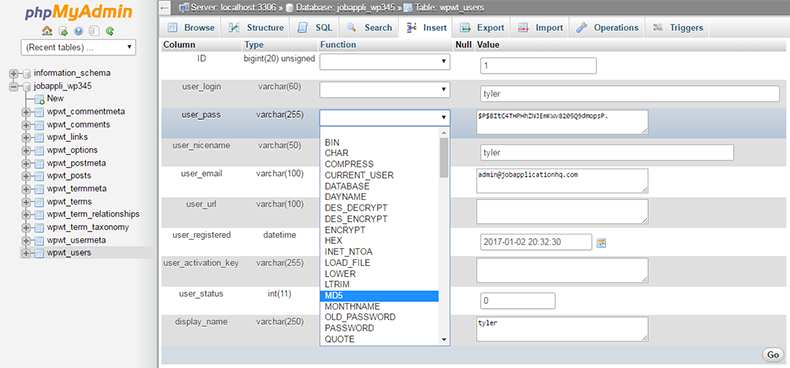Click into the ID value field
Image resolution: width=790 pixels, height=368 pixels.
coord(538,66)
